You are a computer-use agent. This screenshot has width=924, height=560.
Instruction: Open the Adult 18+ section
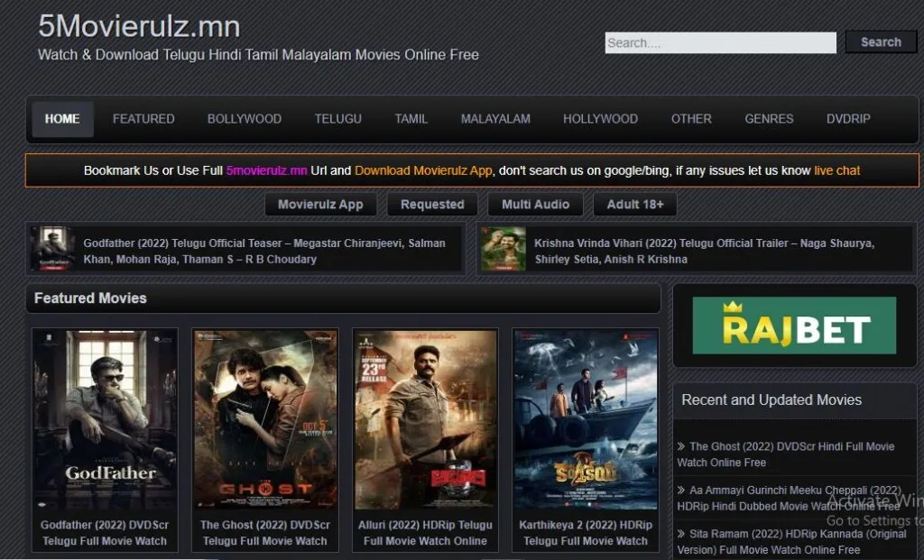tap(633, 204)
